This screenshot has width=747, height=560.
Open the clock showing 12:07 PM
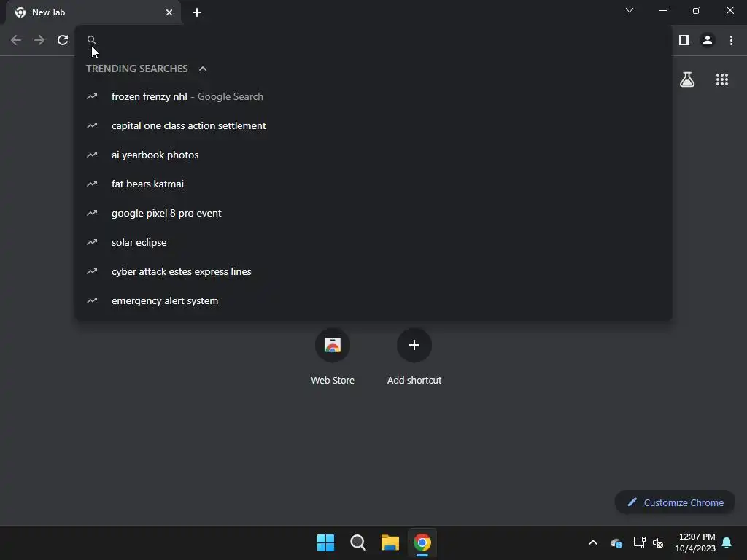pyautogui.click(x=695, y=542)
